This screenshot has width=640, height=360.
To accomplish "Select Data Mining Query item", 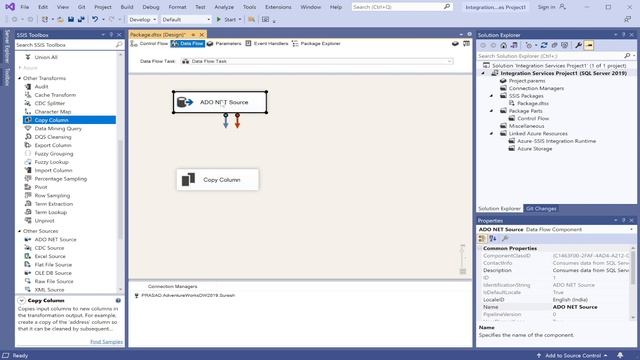I will tap(58, 129).
